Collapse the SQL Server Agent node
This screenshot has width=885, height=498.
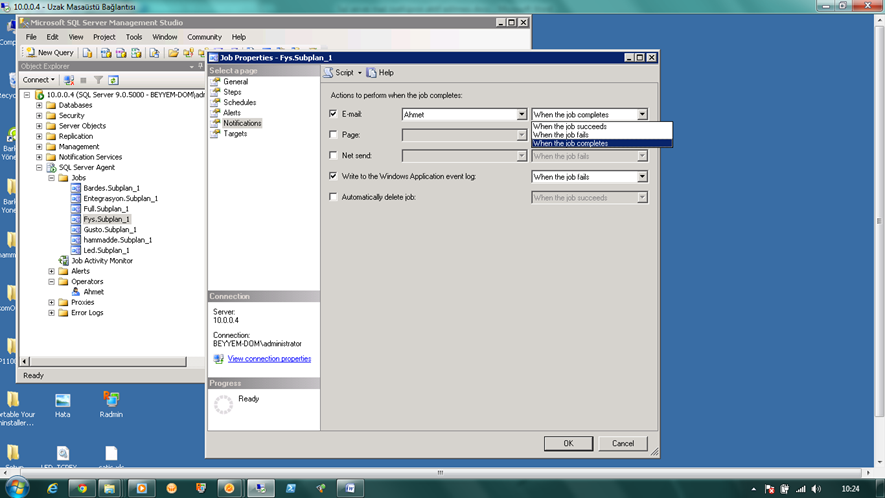pyautogui.click(x=39, y=168)
